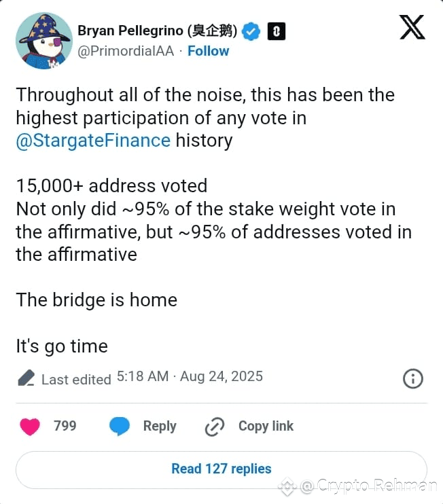
Task: Click the Reply text label
Action: [x=160, y=426]
